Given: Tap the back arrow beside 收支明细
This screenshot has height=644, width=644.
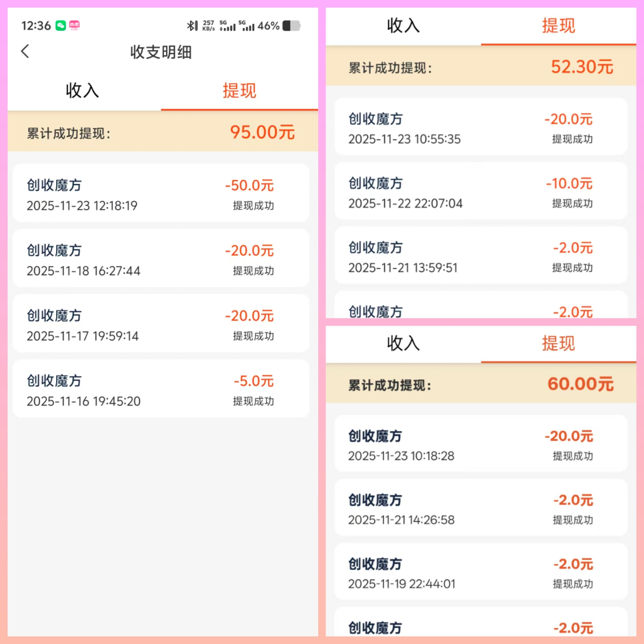Looking at the screenshot, I should (x=25, y=52).
